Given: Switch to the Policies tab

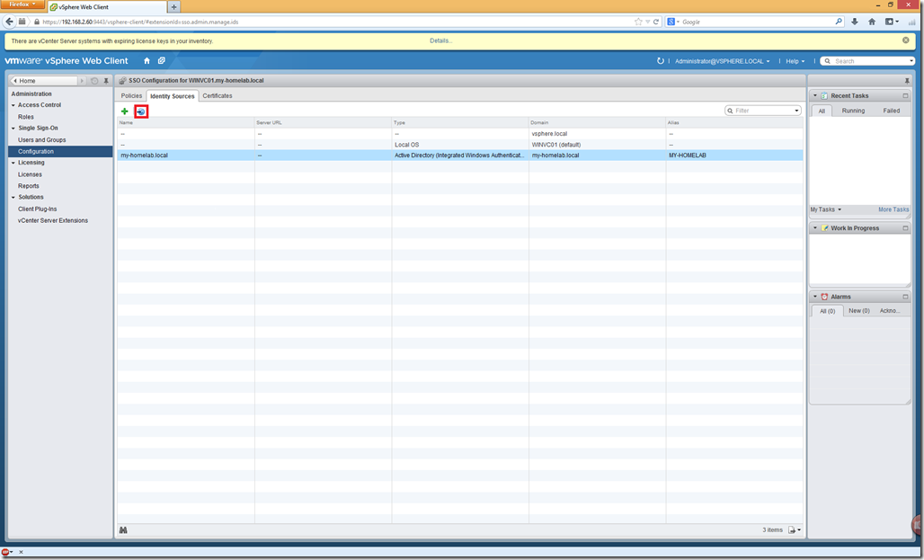Looking at the screenshot, I should tap(131, 95).
